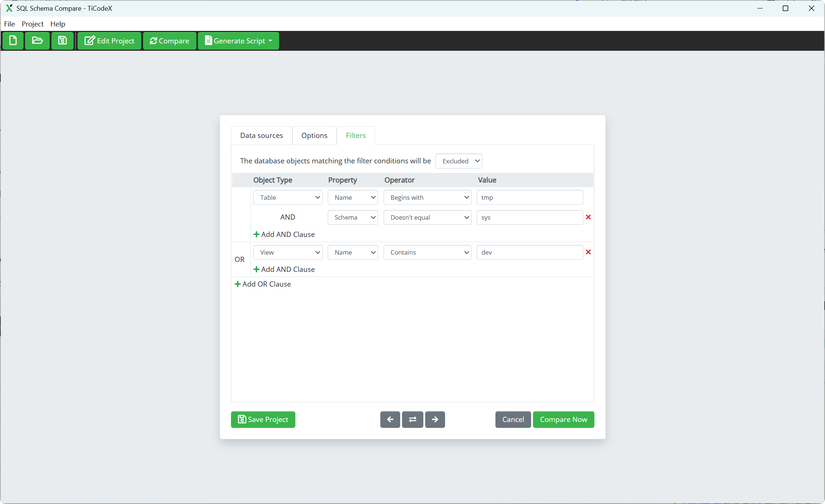Click the right arrow navigation button
Image resolution: width=825 pixels, height=504 pixels.
tap(435, 419)
